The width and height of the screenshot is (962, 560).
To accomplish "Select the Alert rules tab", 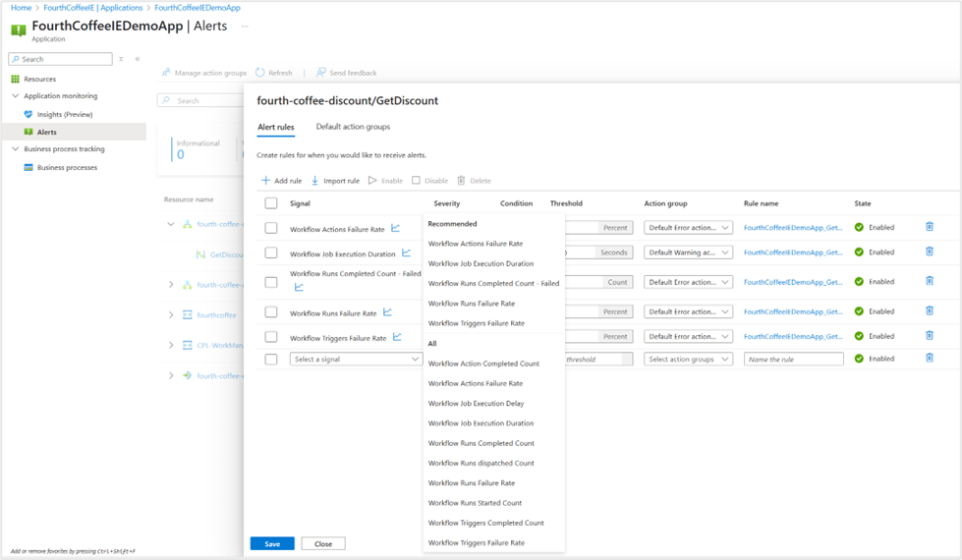I will coord(276,127).
